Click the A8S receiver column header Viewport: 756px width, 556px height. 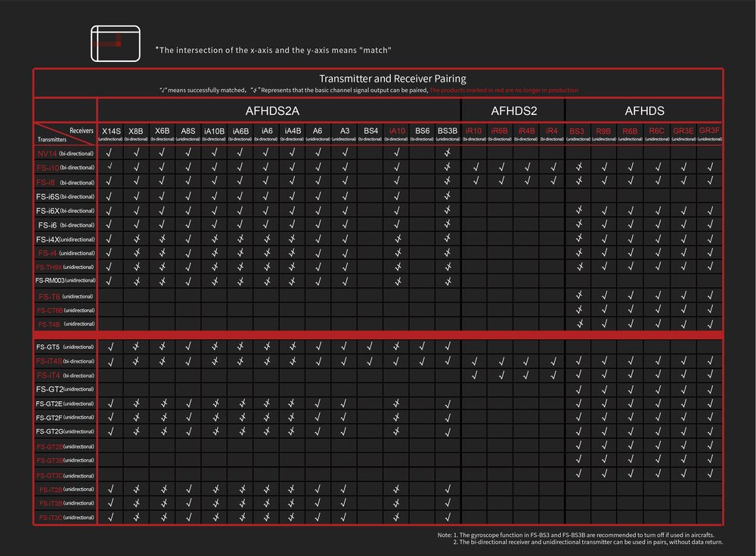[188, 134]
